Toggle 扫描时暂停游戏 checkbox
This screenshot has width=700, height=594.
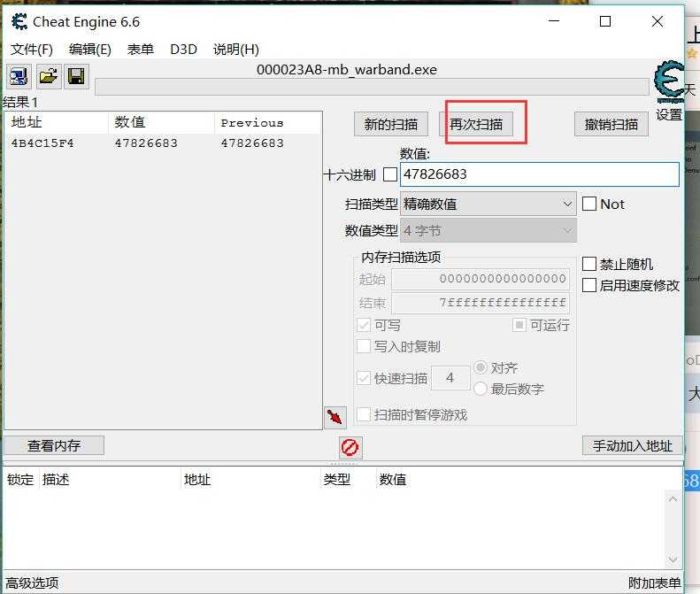pyautogui.click(x=364, y=414)
